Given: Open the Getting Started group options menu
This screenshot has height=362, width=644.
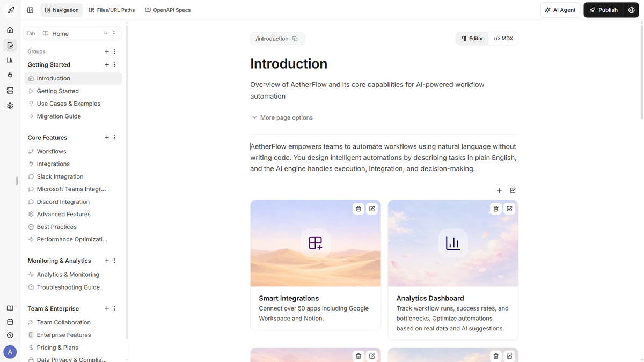Looking at the screenshot, I should click(114, 64).
